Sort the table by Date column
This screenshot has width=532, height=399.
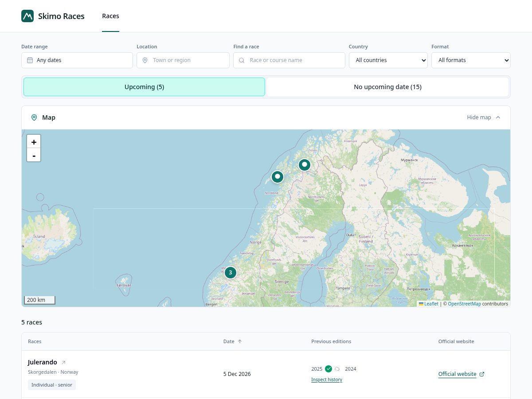coord(233,341)
